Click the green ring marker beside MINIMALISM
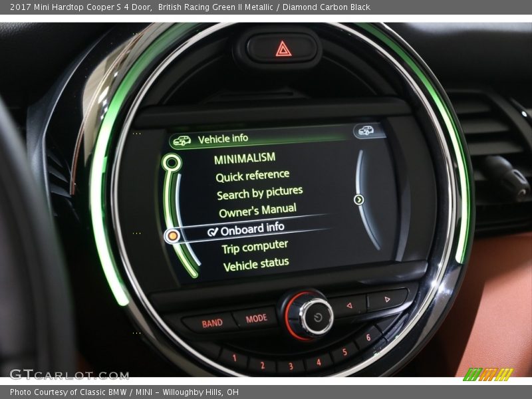Image resolution: width=532 pixels, height=399 pixels. [x=172, y=163]
